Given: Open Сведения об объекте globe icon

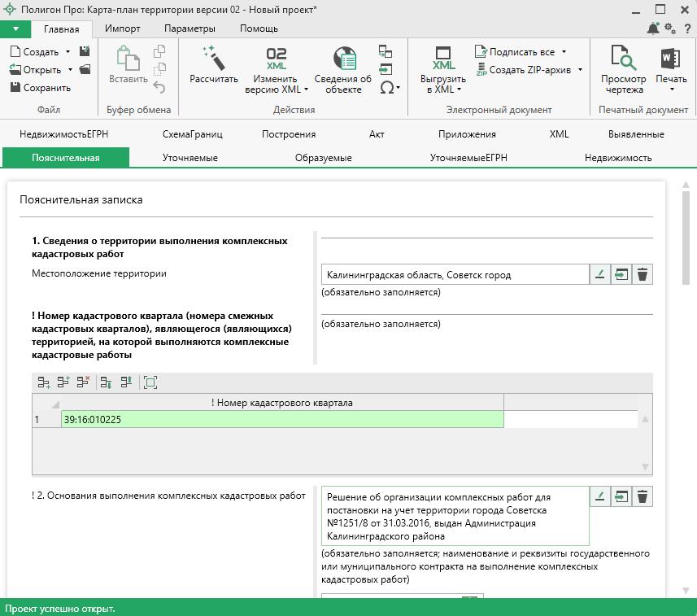Looking at the screenshot, I should 343,59.
